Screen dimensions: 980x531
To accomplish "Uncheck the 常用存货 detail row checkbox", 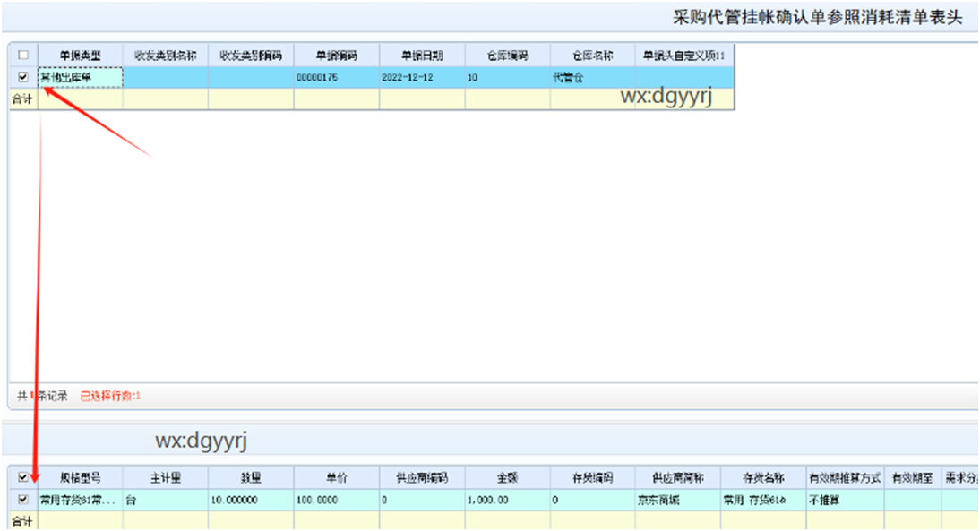I will click(21, 500).
